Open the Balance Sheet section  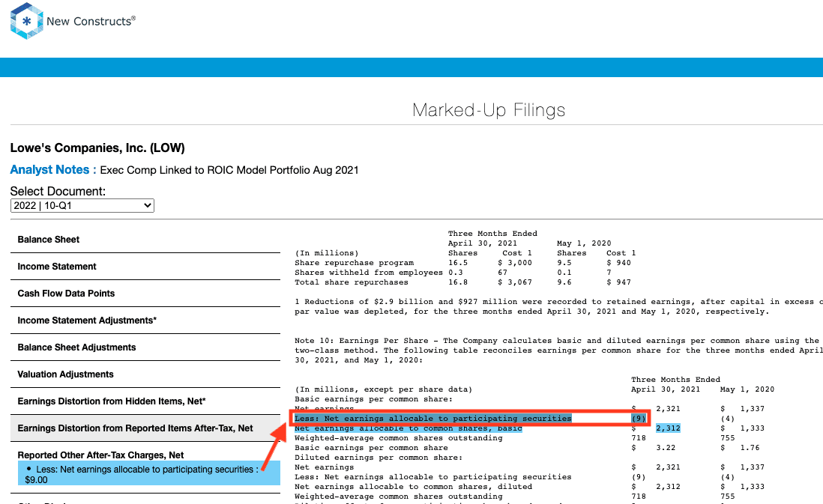(145, 240)
